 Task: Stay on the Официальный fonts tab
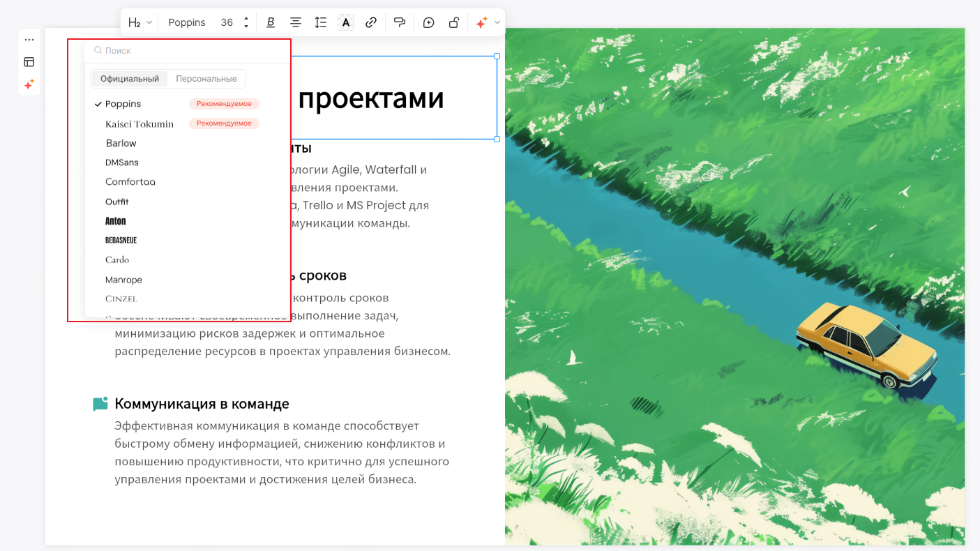tap(130, 78)
